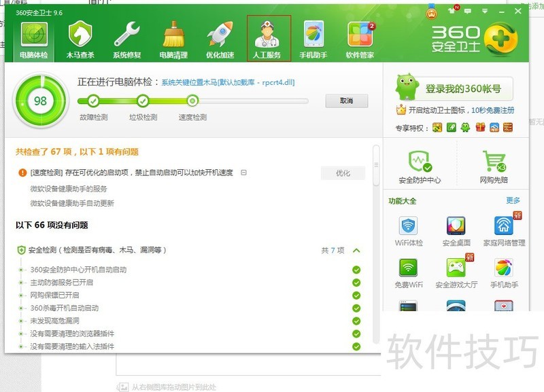Select 微软设备健康助手自动更新 item
Screen dimensions: 544x392
click(72, 203)
